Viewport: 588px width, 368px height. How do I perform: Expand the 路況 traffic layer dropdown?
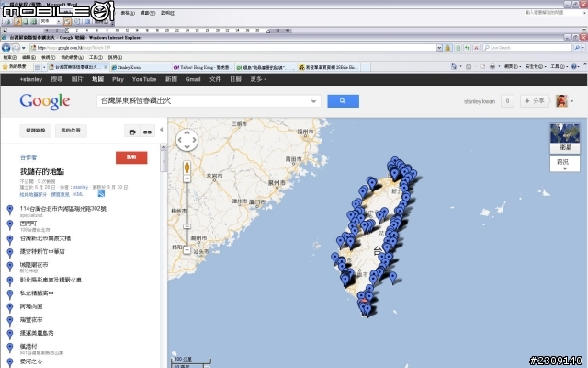(x=565, y=164)
